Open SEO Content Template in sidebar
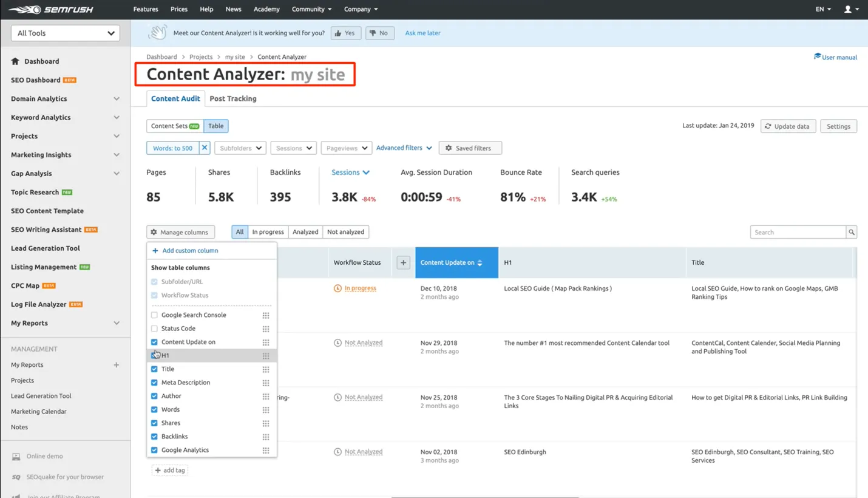Viewport: 868px width, 498px height. [x=47, y=211]
